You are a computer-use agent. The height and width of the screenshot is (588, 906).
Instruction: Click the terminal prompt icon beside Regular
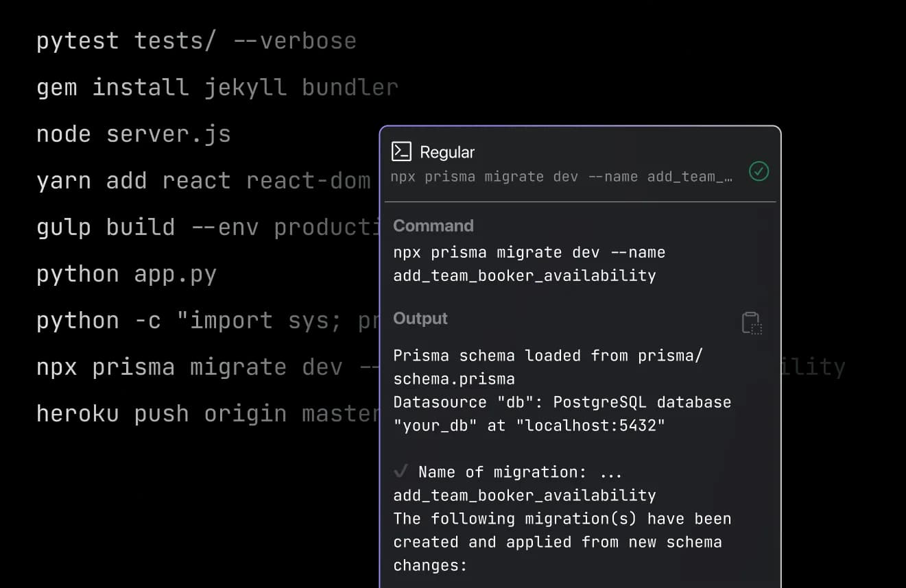[401, 151]
